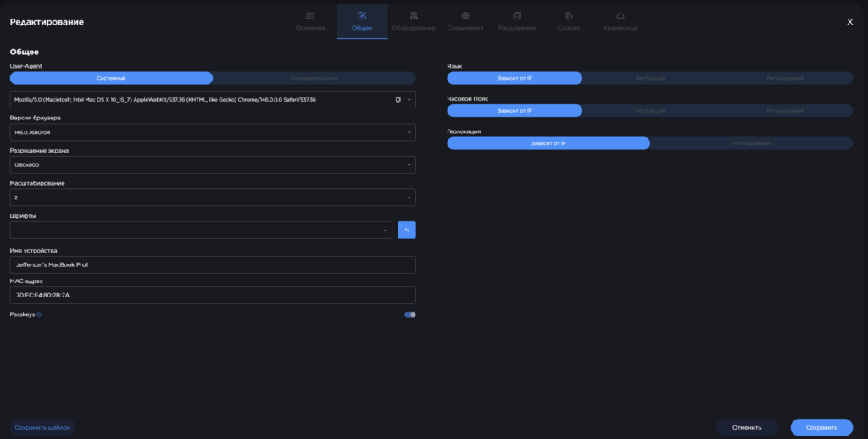Click the fonts shuffle icon button

coord(407,231)
